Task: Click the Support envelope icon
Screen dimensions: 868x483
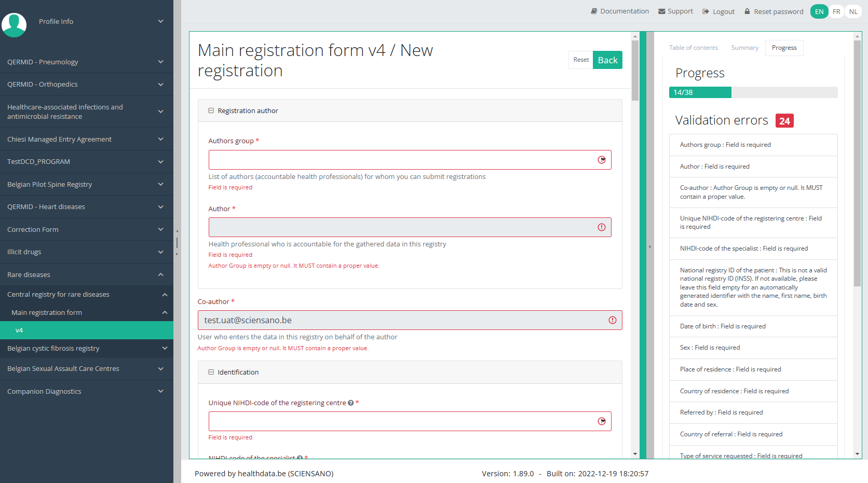Action: tap(661, 11)
